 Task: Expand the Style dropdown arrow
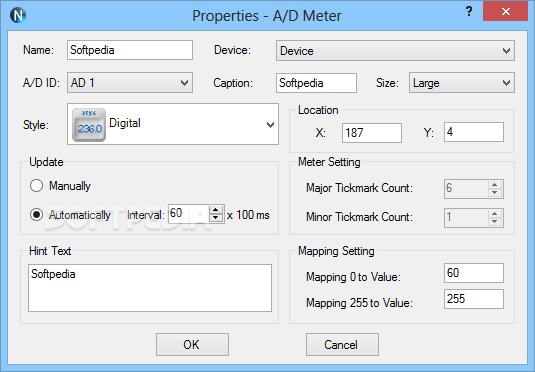coord(270,125)
